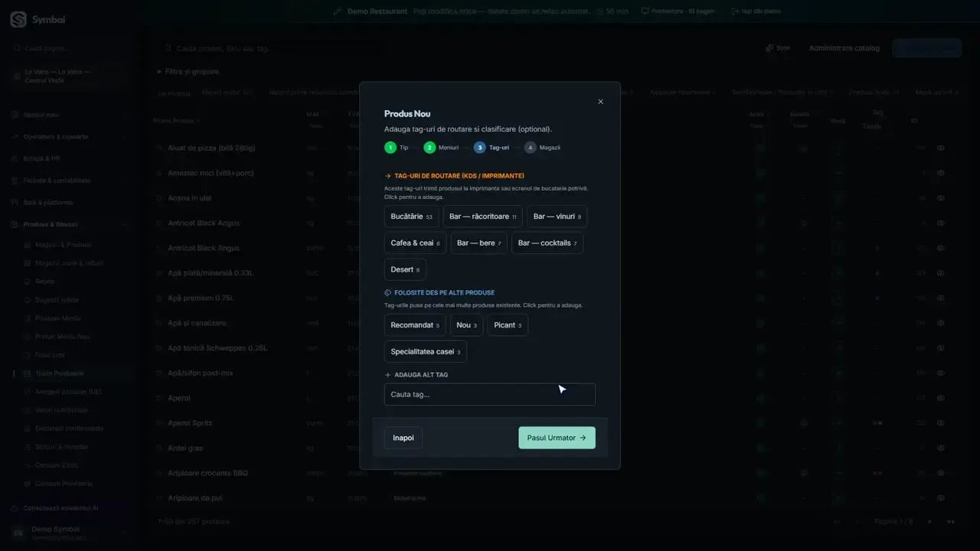Collapse Produse & Stocuri sidebar section
Viewport: 980px width, 551px height.
point(69,224)
